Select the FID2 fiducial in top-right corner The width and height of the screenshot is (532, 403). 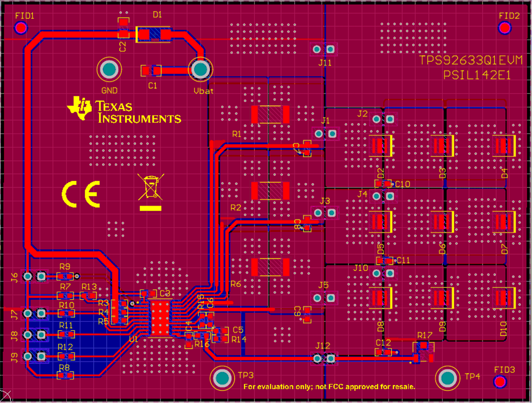click(x=505, y=28)
